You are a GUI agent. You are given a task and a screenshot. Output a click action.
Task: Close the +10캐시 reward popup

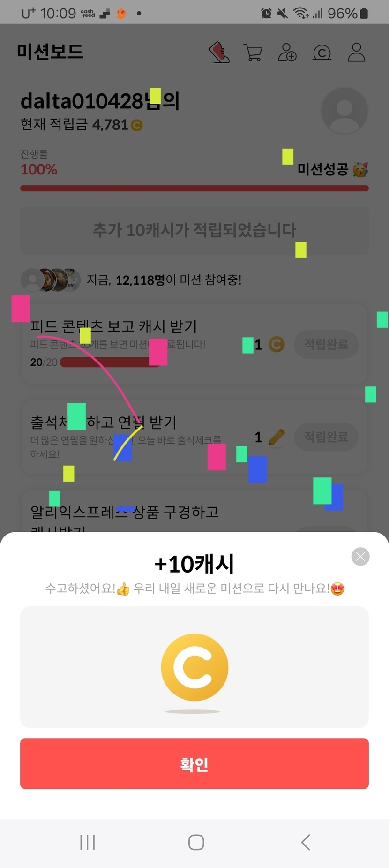pos(360,557)
